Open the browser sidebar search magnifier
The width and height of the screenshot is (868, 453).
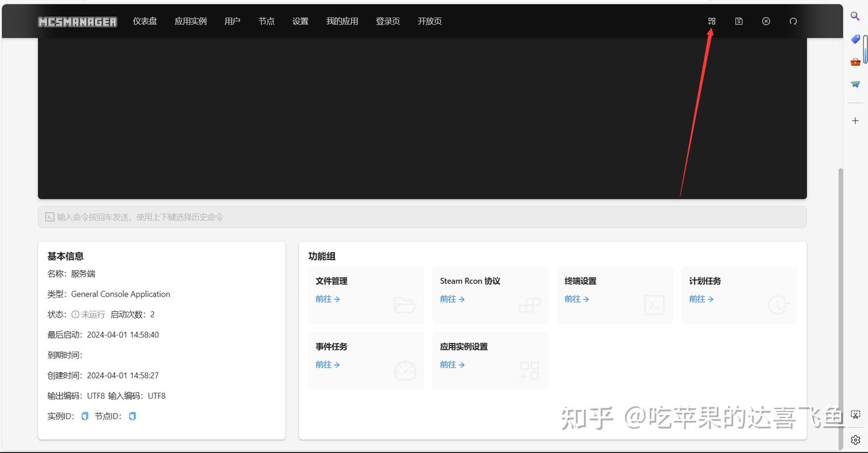coord(855,16)
